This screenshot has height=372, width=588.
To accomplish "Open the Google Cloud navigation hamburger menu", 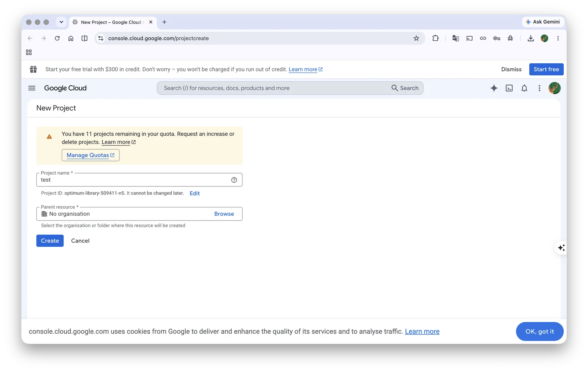I will click(x=32, y=88).
